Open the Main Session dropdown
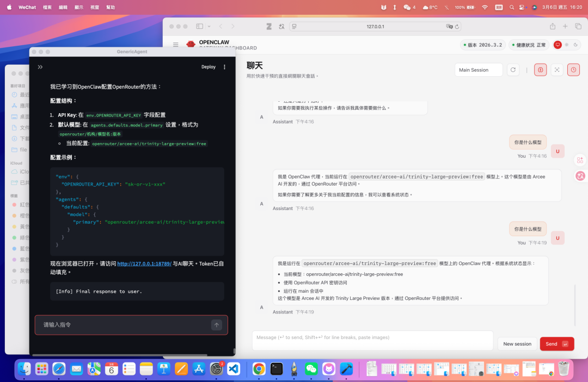The width and height of the screenshot is (588, 382). tap(479, 70)
